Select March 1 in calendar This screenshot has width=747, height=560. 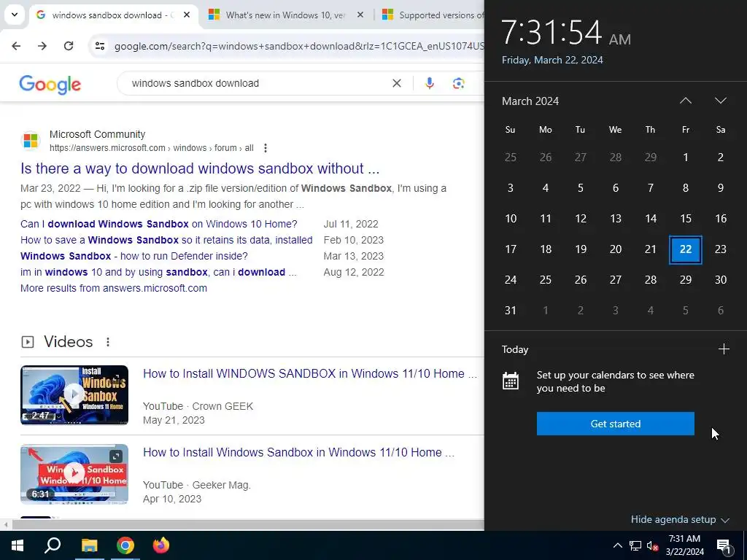pyautogui.click(x=686, y=157)
